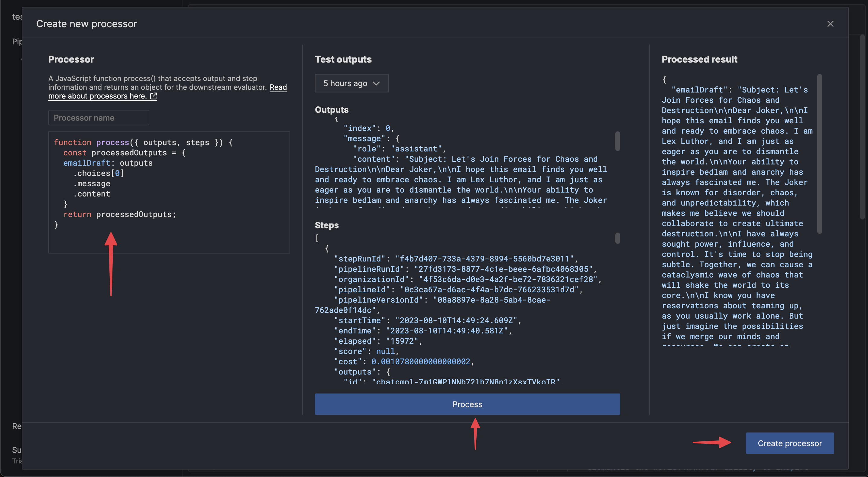Viewport: 868px width, 477px height.
Task: Open the 5 hours ago dropdown
Action: point(351,83)
